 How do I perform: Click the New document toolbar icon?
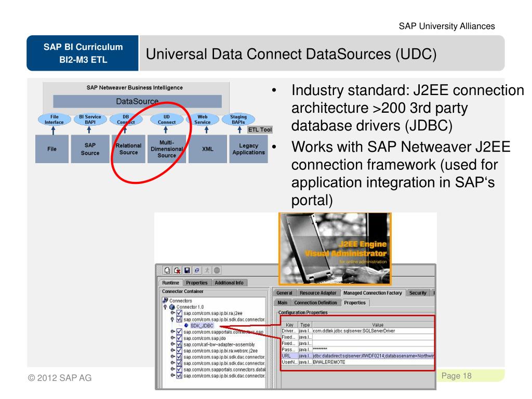167,270
